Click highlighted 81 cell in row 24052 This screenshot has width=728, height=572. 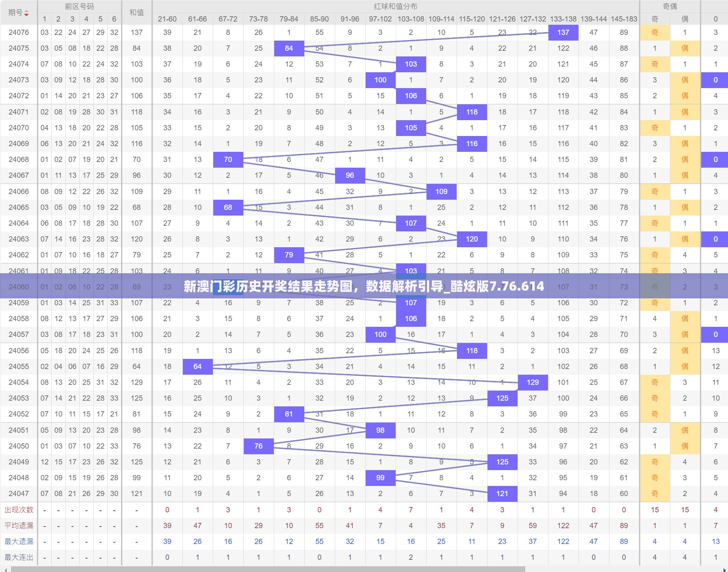coord(289,414)
